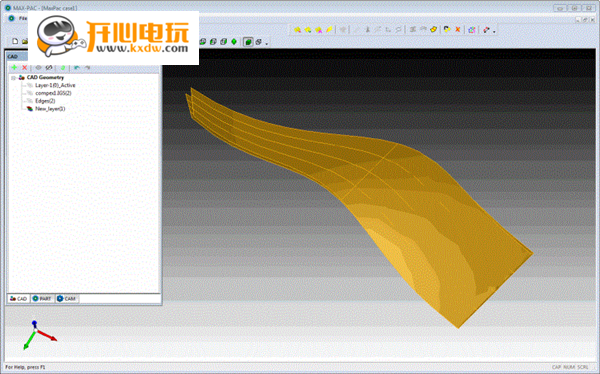Select the New_layer(1) item

click(50, 109)
